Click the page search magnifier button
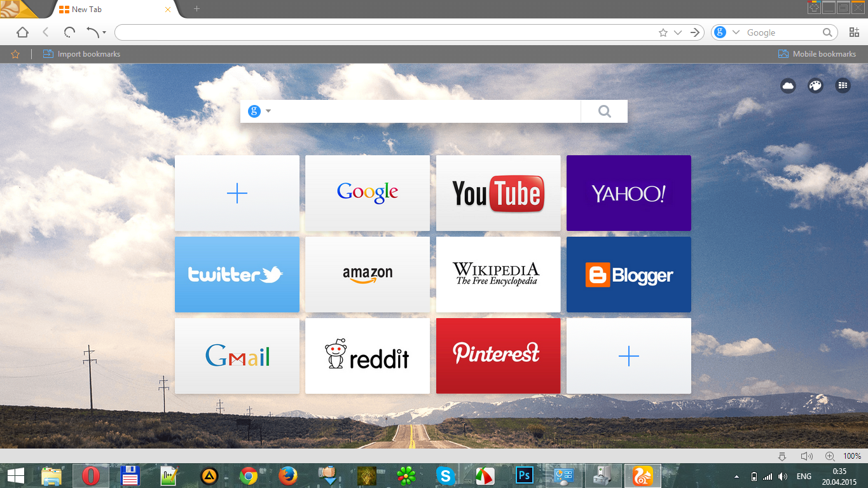 tap(604, 111)
